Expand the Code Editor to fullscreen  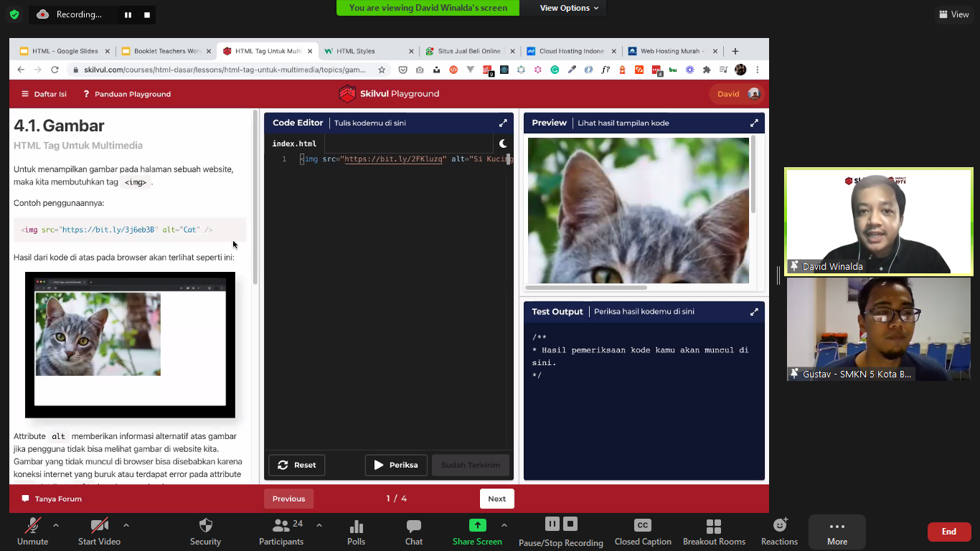tap(503, 122)
